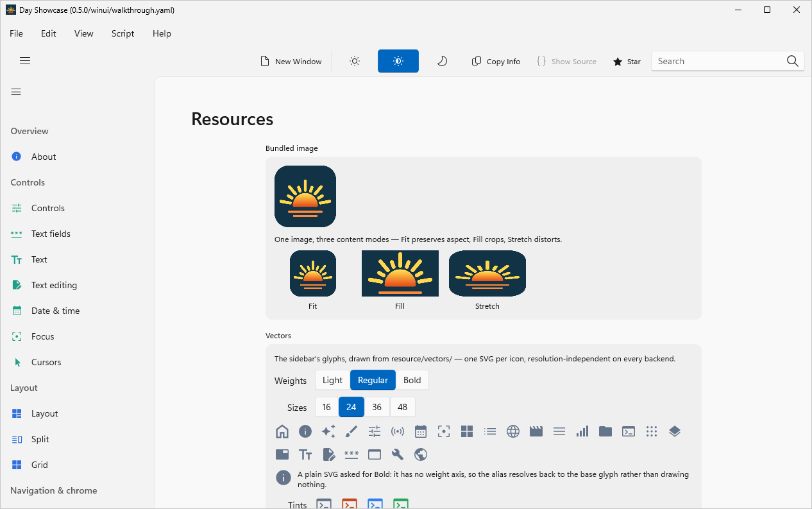The image size is (812, 509).
Task: Open the Focus sidebar item
Action: click(x=78, y=336)
